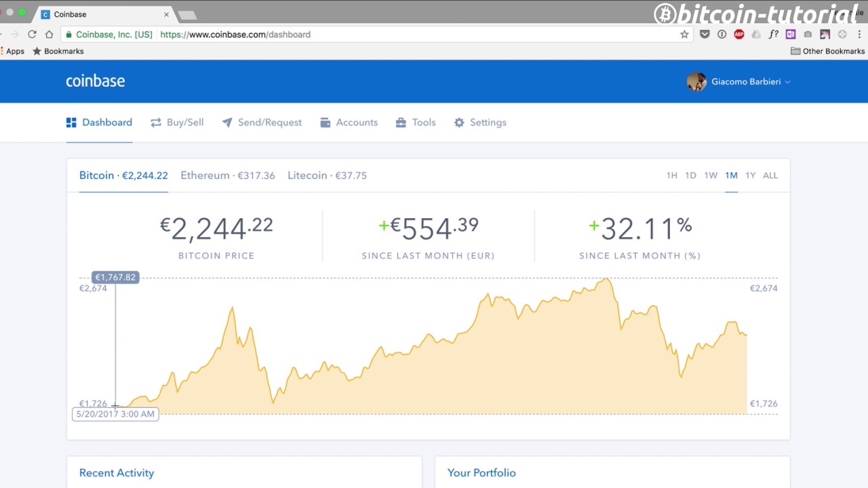Click the Coinbase tab favicon
The height and width of the screenshot is (488, 868).
pyautogui.click(x=45, y=14)
